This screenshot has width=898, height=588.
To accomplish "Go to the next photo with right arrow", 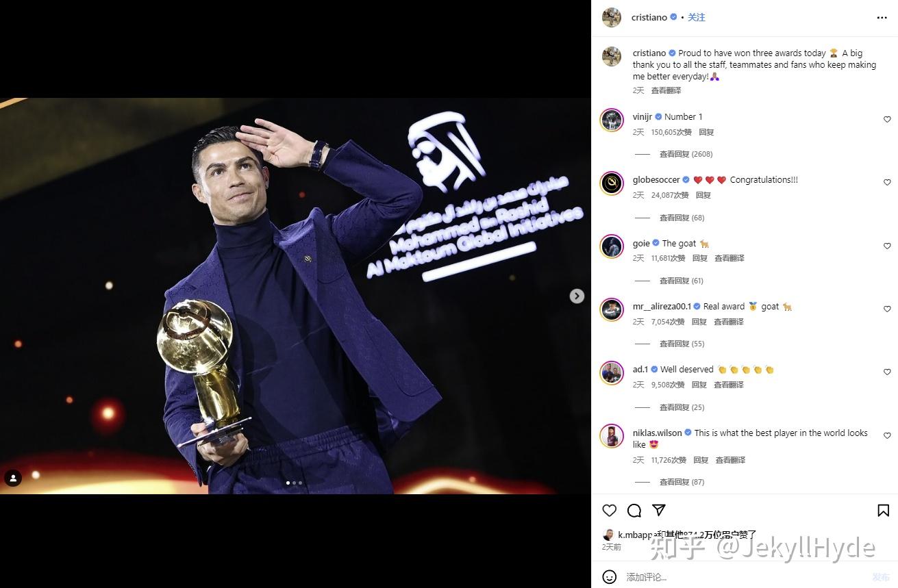I will [x=577, y=296].
